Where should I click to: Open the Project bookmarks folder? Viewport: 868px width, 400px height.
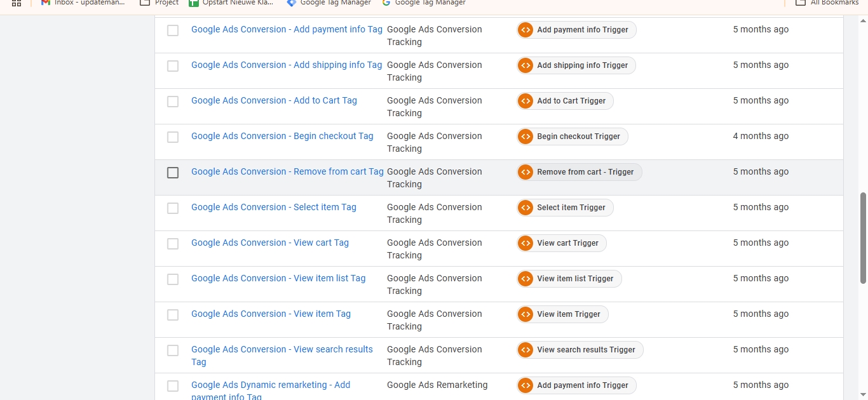159,3
